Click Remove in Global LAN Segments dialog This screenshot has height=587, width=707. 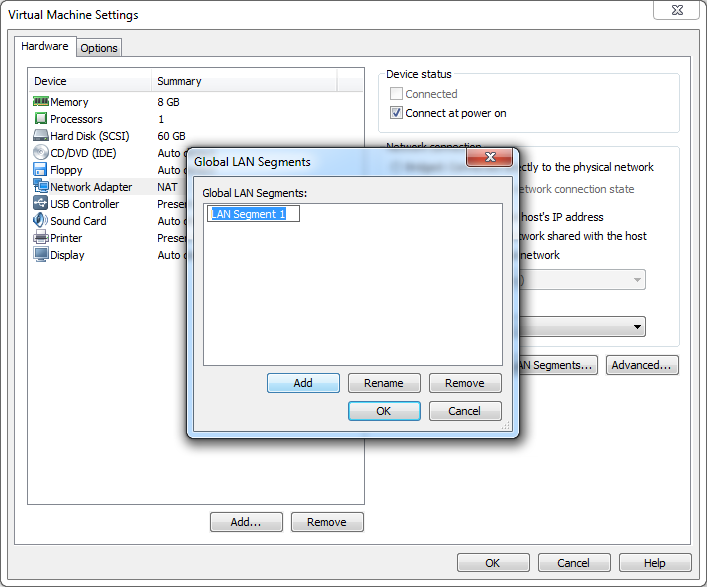click(464, 383)
